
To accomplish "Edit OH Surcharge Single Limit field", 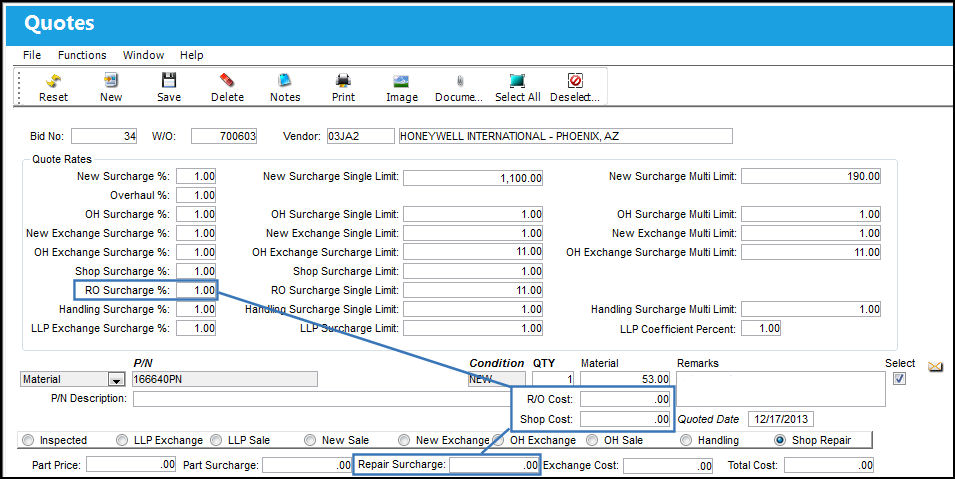I will pos(473,214).
